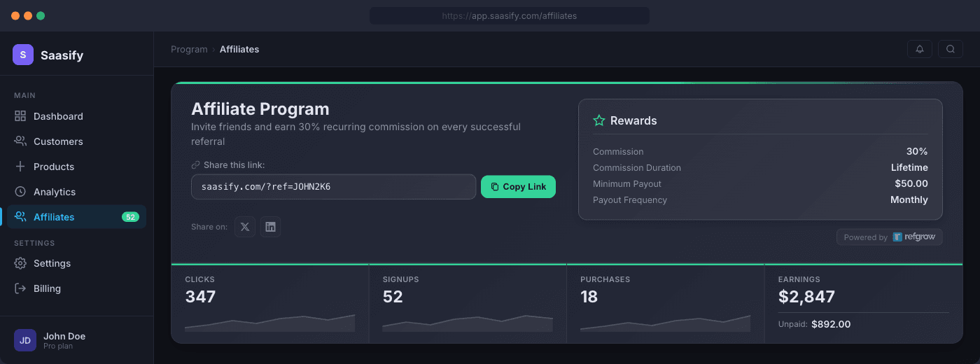Click the Unpaid $892.00 amount
The height and width of the screenshot is (364, 980).
tap(831, 324)
